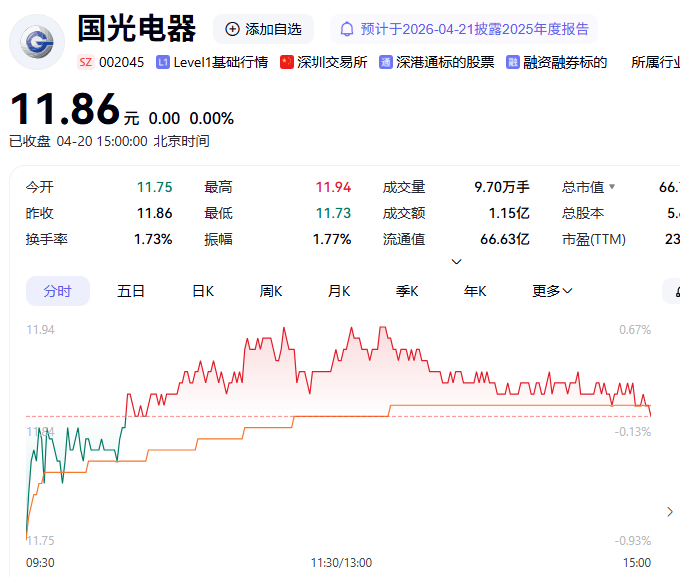Click the 市盈(TTM) label
Screen dimensions: 680x577
(594, 239)
